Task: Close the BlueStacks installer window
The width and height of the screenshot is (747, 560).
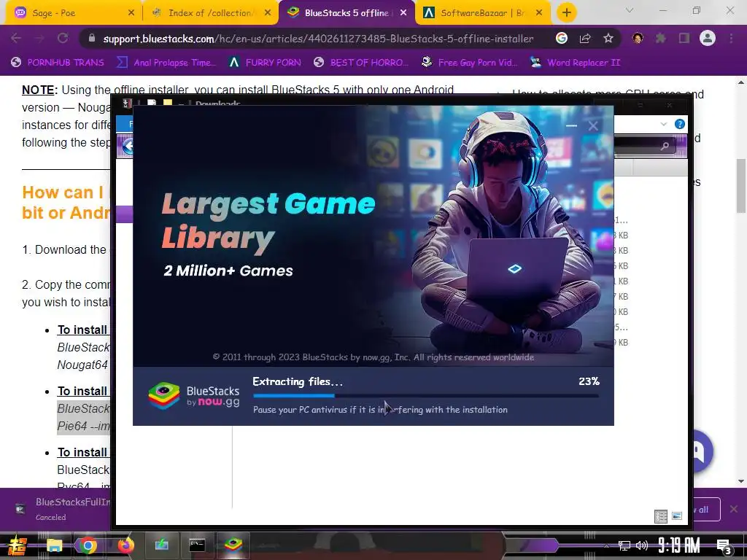Action: [x=593, y=125]
